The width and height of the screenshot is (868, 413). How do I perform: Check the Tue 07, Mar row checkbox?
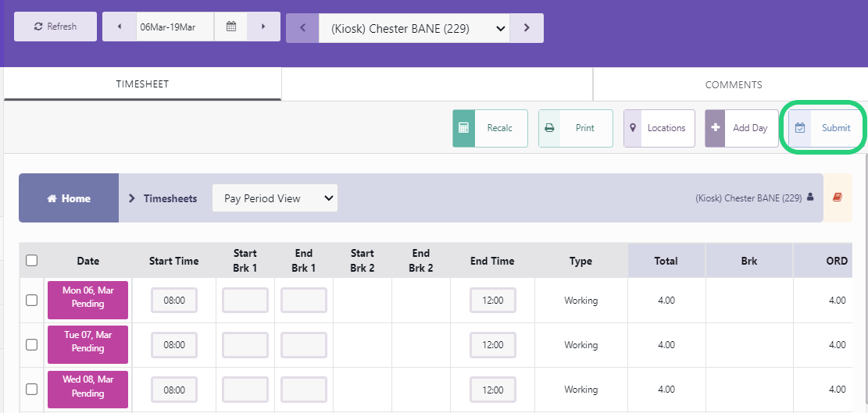31,344
